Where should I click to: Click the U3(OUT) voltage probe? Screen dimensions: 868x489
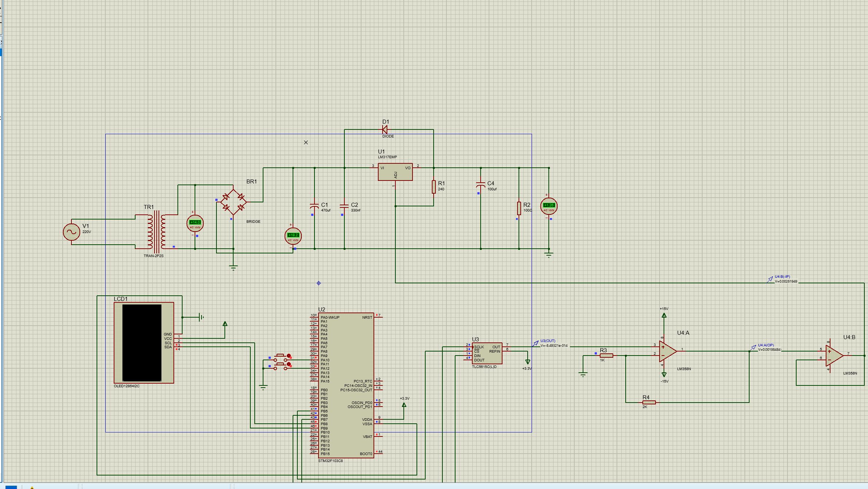tap(536, 343)
